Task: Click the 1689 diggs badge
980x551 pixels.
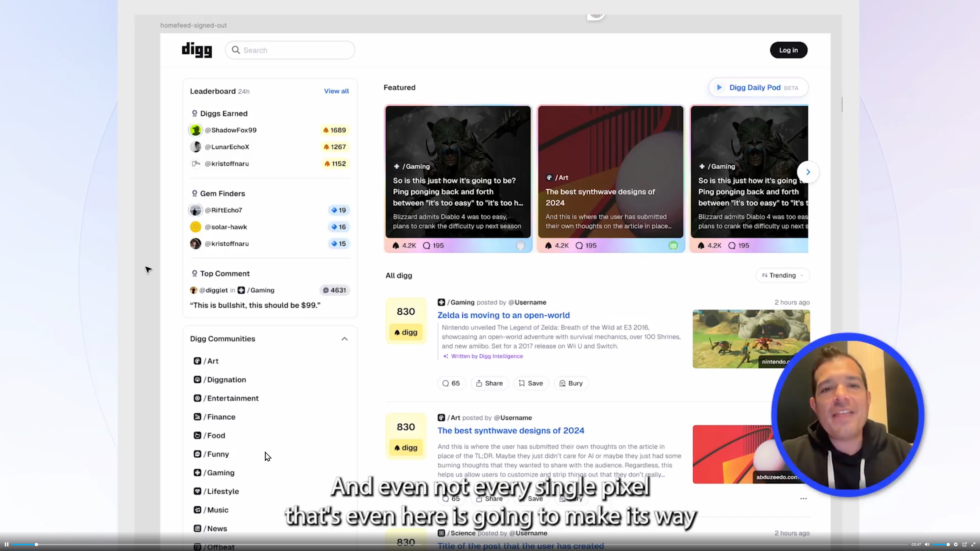Action: coord(334,130)
